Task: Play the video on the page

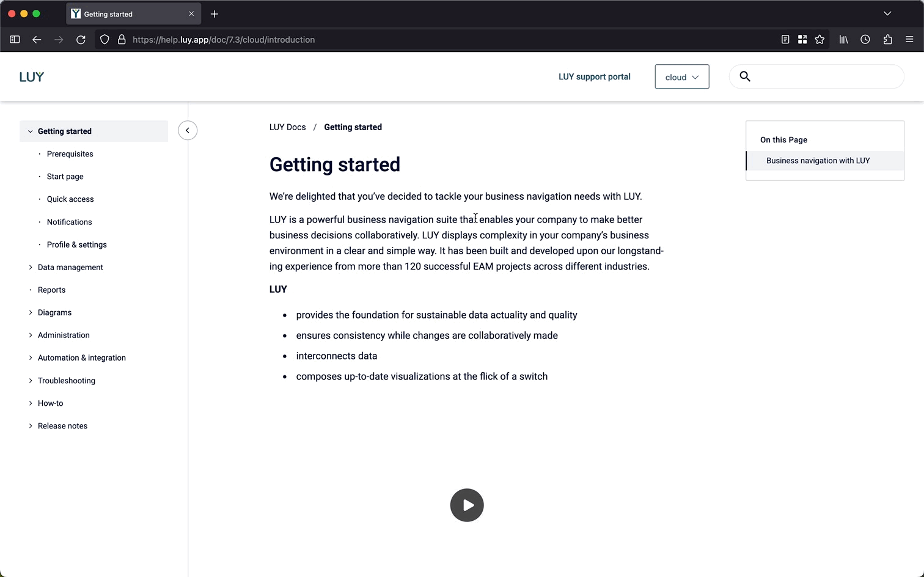Action: coord(467,505)
